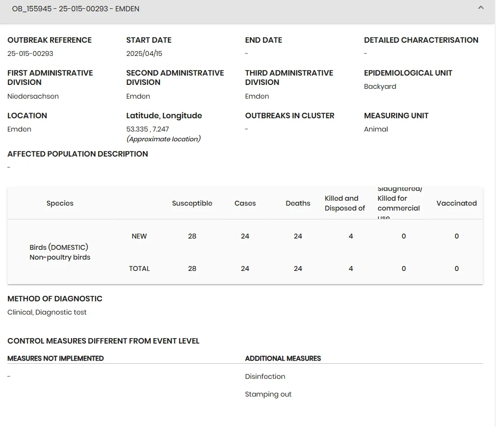The height and width of the screenshot is (427, 504).
Task: Click the MEASURES NOT IMPLEMENTED heading
Action: [55, 358]
